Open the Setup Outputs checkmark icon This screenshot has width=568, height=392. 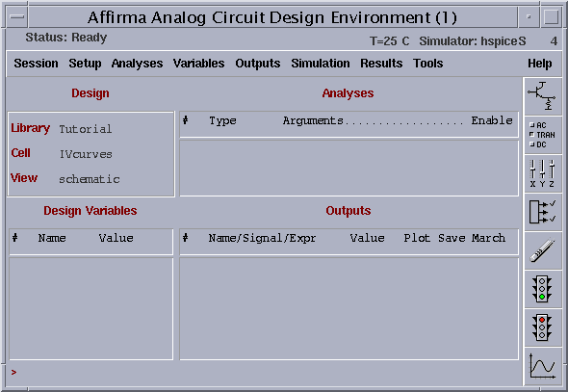tap(543, 212)
